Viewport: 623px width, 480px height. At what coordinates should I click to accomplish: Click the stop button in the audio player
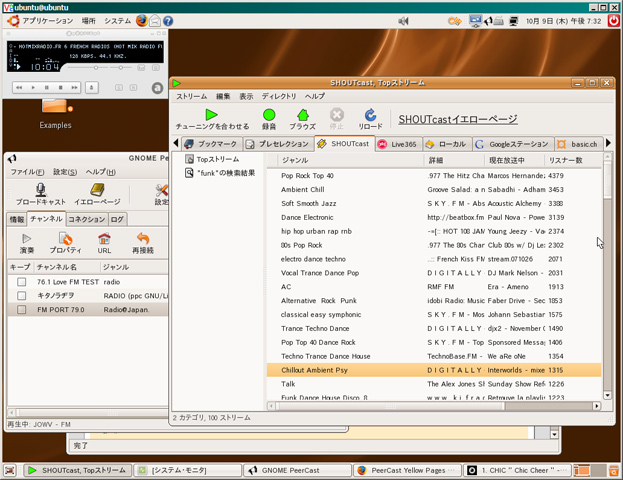tap(60, 87)
